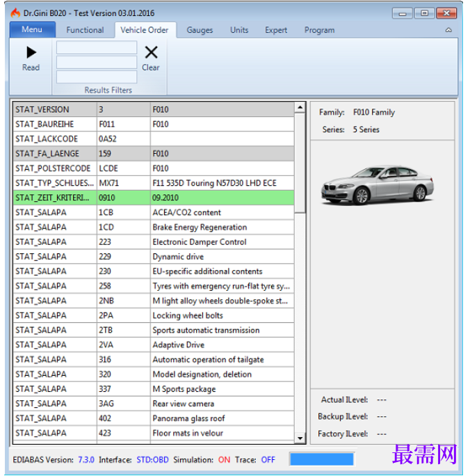This screenshot has width=470, height=476.
Task: Click the EDIABAS version 7.3.0 value
Action: pos(86,459)
